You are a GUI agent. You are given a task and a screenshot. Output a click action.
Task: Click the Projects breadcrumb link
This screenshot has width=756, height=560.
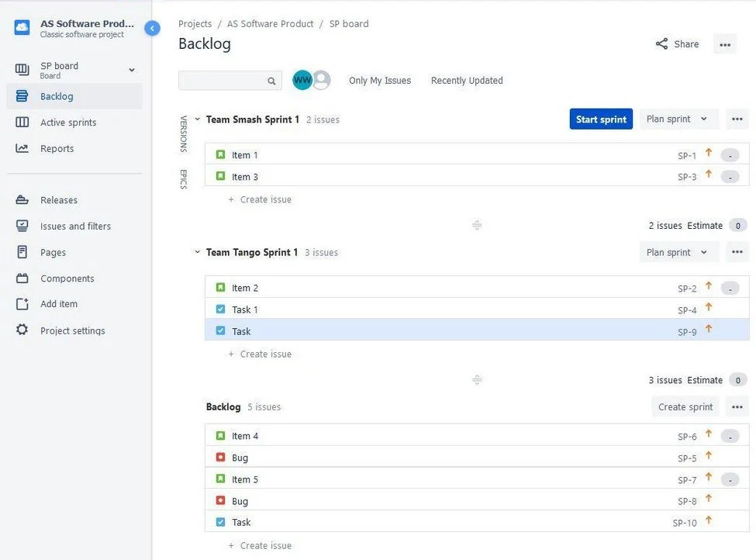[195, 23]
